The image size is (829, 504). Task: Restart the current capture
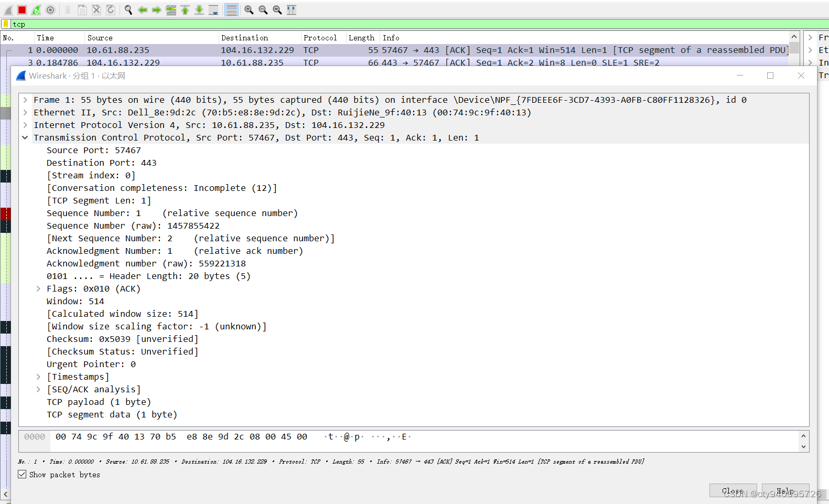(36, 10)
